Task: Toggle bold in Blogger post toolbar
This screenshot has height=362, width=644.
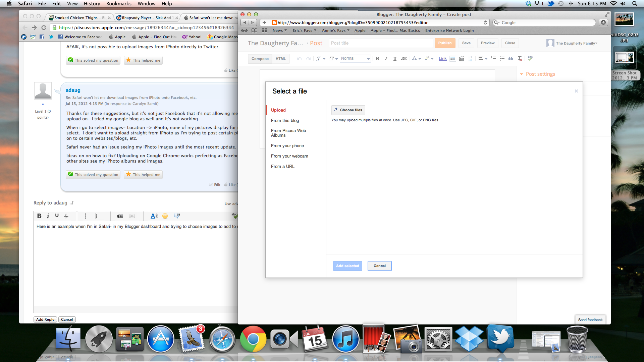Action: tap(377, 59)
